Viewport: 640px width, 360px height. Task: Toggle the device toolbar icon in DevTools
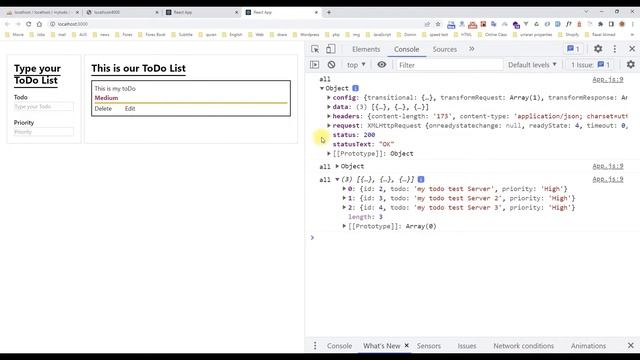tap(330, 49)
